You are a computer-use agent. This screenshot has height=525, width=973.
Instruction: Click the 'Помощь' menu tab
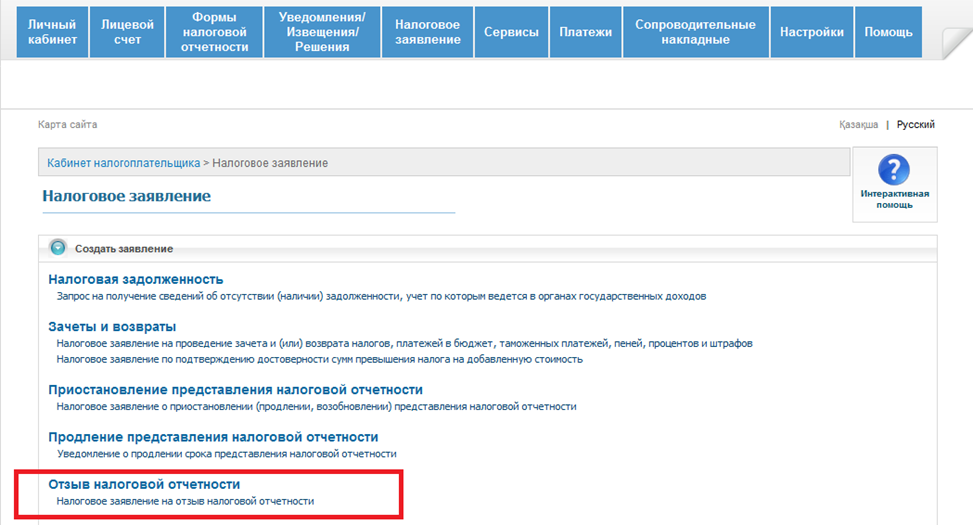[x=888, y=32]
